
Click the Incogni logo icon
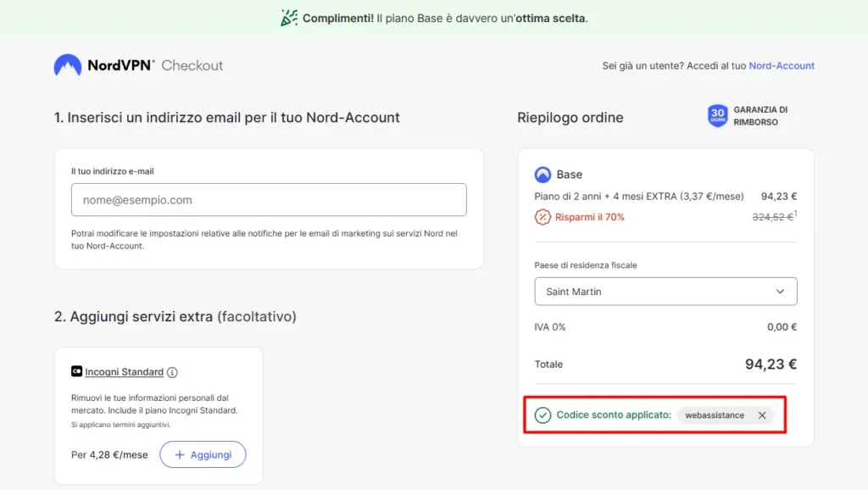[76, 371]
